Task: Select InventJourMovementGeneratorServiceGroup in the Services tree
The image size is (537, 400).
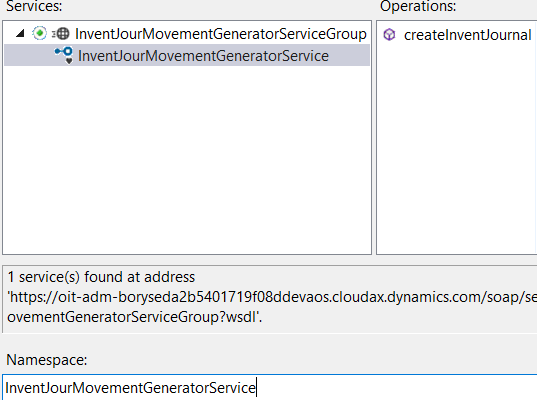Action: pyautogui.click(x=221, y=34)
